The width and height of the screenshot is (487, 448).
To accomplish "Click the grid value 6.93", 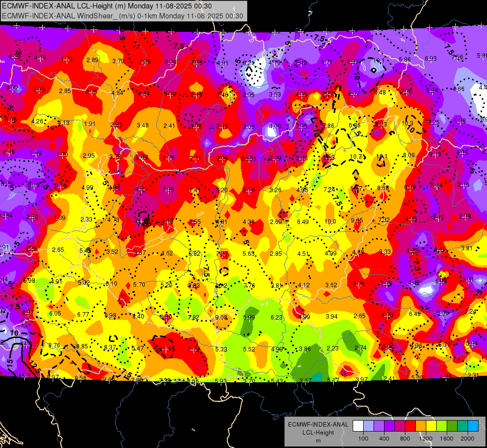I will (431, 58).
